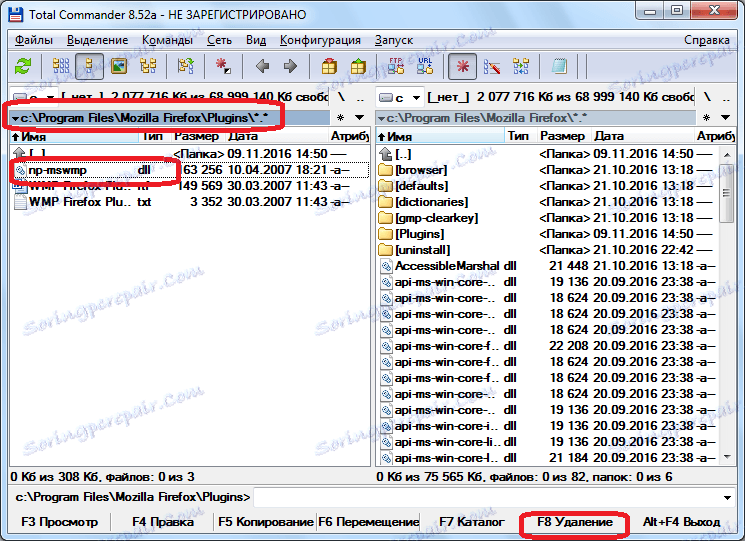Open left panel history arrow dropdown
This screenshot has width=745, height=541.
359,117
